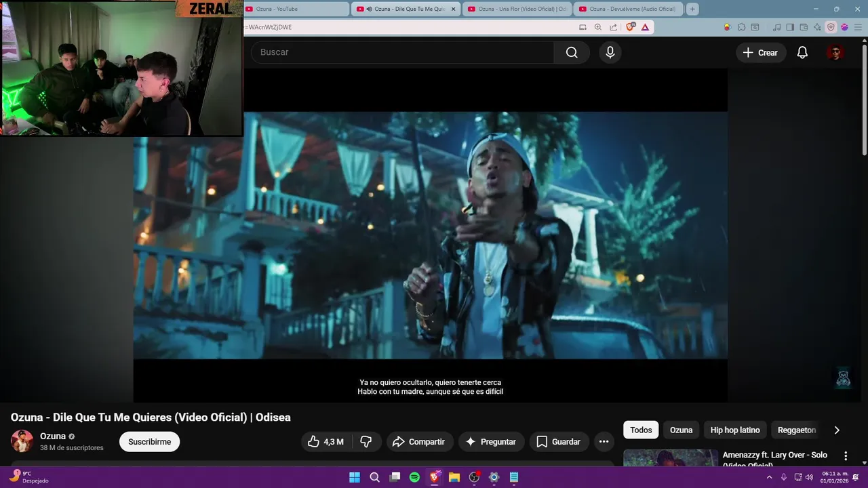
Task: Click the share page icon in address bar
Action: click(x=613, y=27)
